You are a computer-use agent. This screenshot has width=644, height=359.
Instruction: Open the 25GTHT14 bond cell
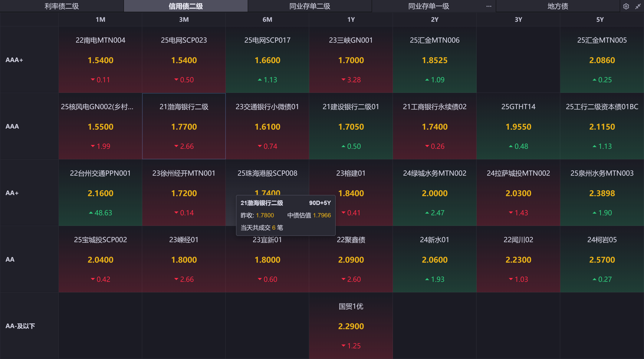[518, 126]
